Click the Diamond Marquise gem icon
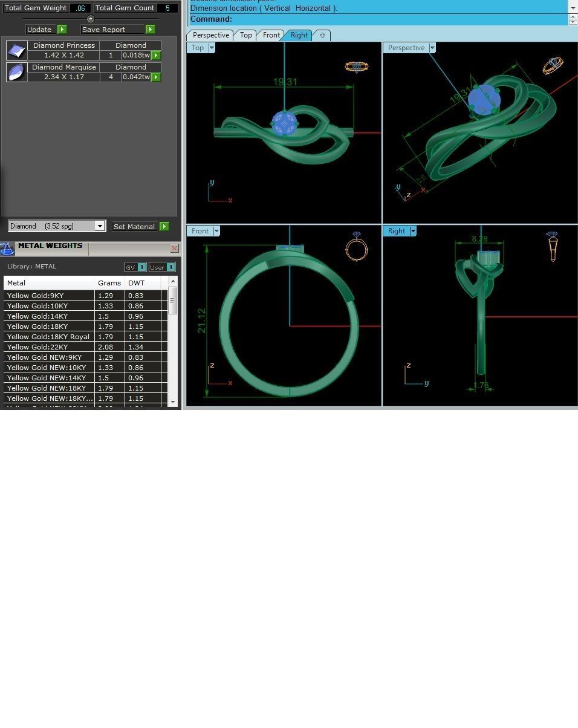578x728 pixels. pos(17,72)
